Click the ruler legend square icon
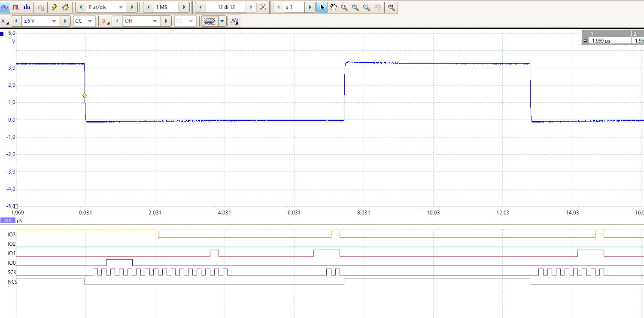 585,41
